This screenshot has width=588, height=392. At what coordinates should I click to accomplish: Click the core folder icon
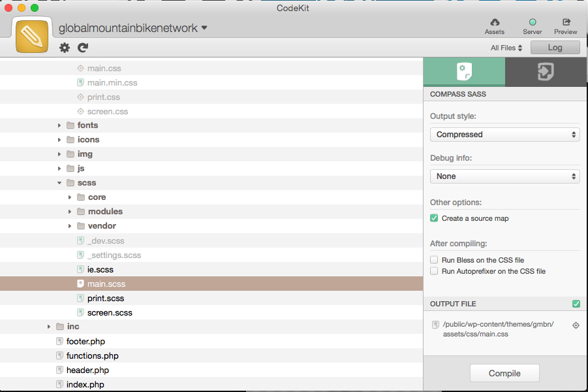pyautogui.click(x=81, y=197)
